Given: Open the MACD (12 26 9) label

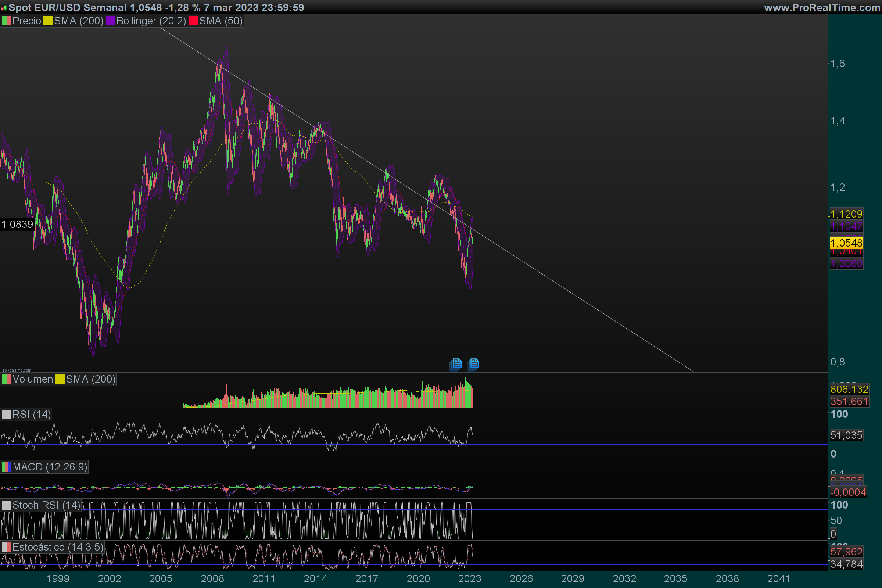Looking at the screenshot, I should coord(50,467).
